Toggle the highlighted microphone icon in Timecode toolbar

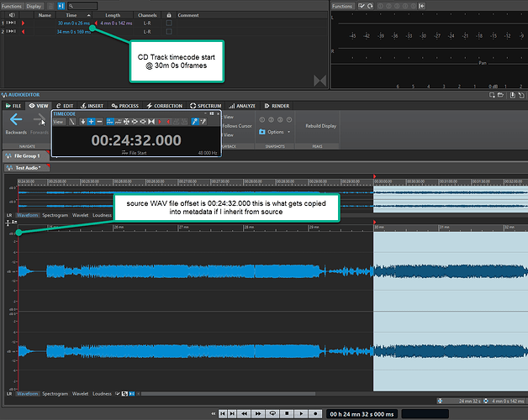[194, 122]
